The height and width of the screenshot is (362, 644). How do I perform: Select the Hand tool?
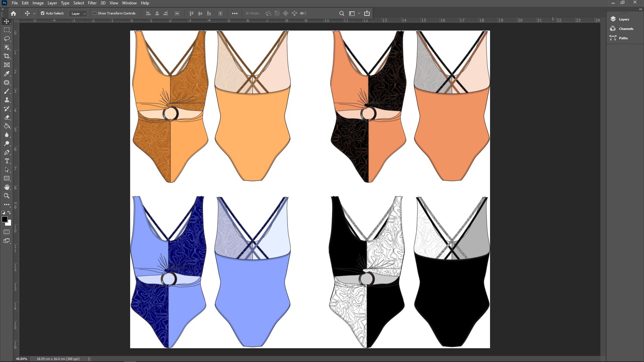tap(7, 187)
